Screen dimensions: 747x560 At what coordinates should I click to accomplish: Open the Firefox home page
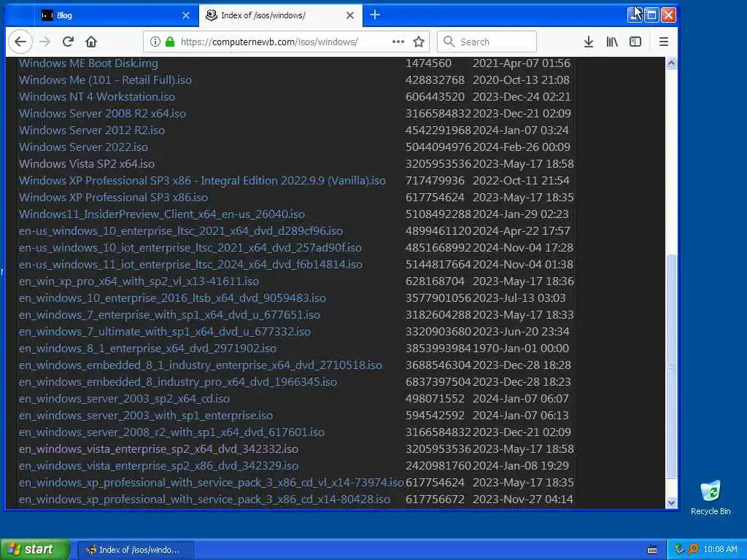click(x=91, y=42)
